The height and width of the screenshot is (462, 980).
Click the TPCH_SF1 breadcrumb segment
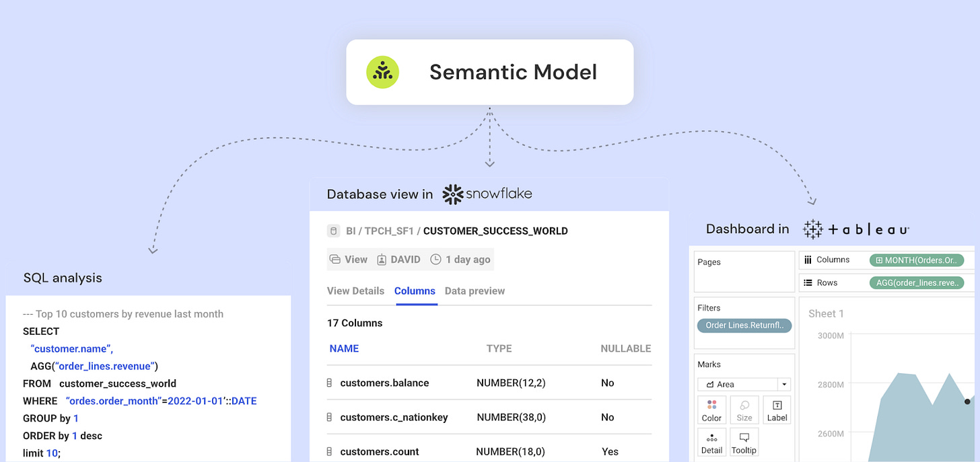pos(390,231)
